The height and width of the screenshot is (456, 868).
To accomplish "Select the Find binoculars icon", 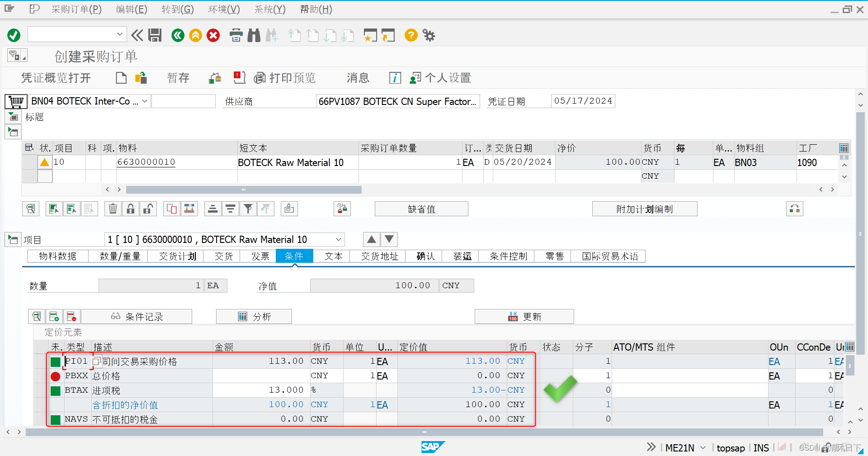I will (x=254, y=35).
